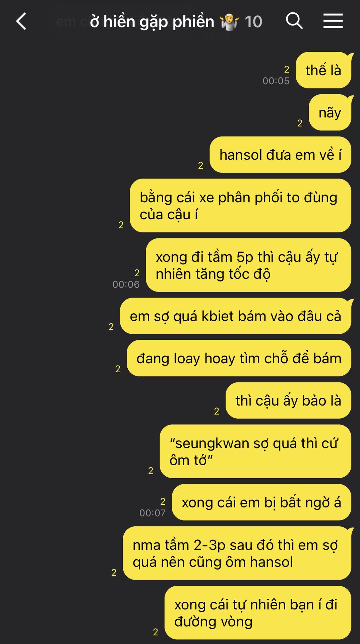Screen dimensions: 360x644
Task: Open chat title 'ở hiền gặp phiền'
Action: tap(152, 22)
